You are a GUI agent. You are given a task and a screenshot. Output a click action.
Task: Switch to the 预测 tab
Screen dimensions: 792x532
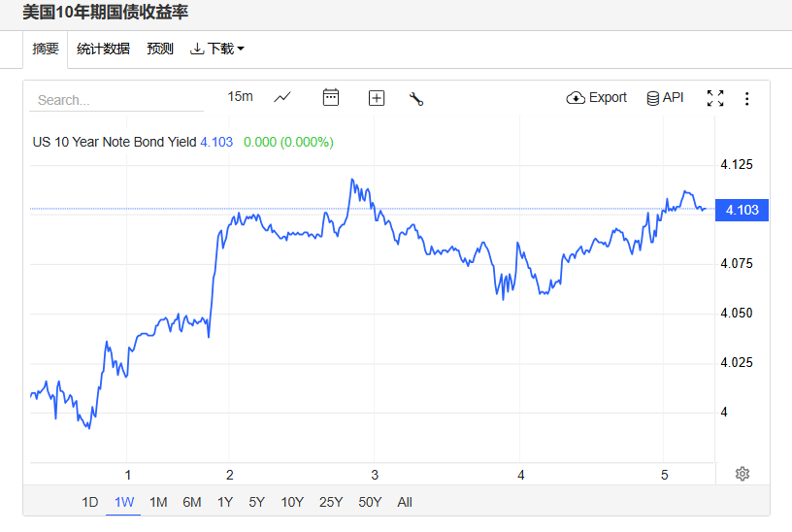160,49
